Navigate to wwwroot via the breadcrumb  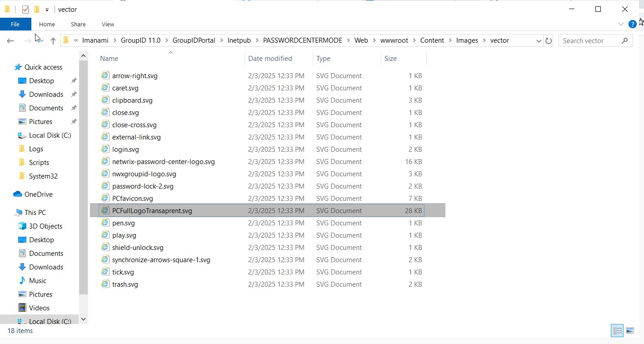(x=394, y=40)
